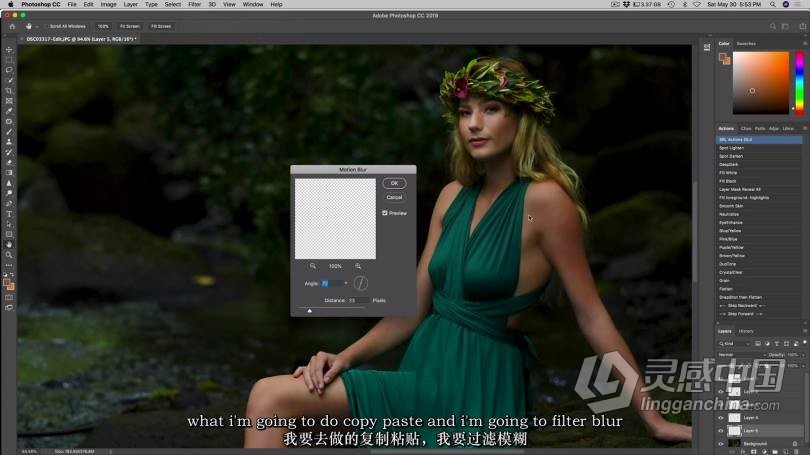
Task: Hide the selected Layer 5 visibility eye
Action: [721, 430]
